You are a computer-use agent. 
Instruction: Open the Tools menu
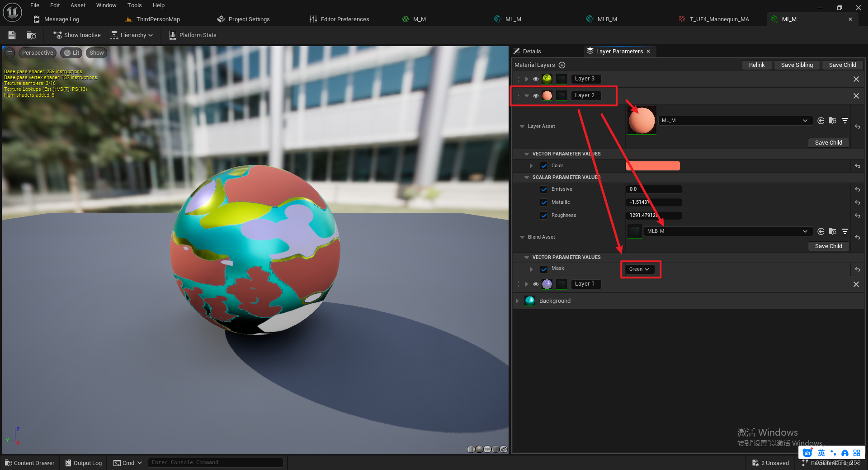pyautogui.click(x=134, y=5)
